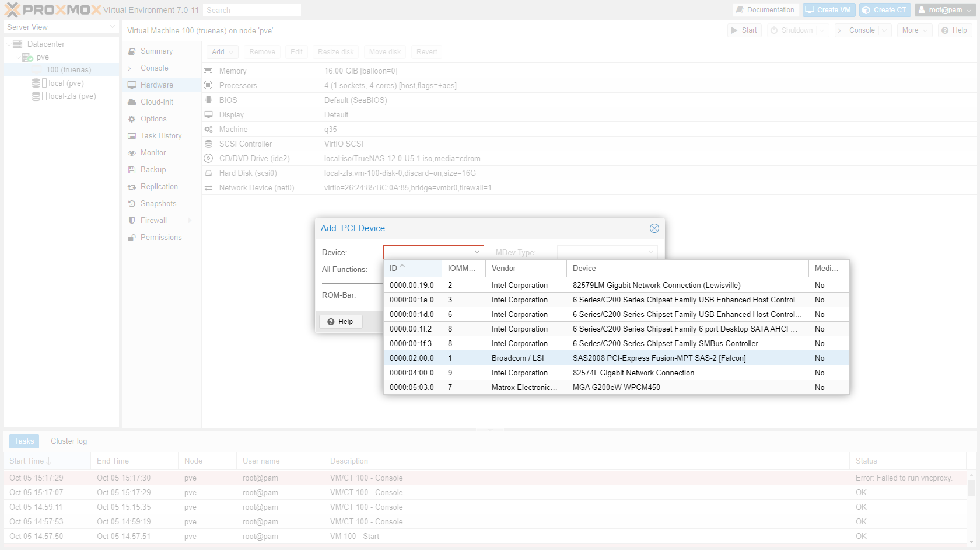Choose the SATA AHCI controller row
The image size is (980, 550).
point(617,329)
